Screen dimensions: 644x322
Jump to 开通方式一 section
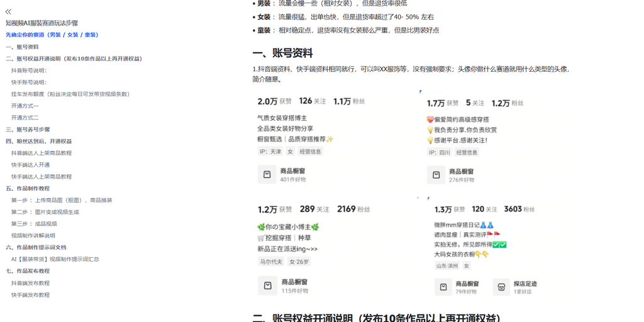point(25,106)
